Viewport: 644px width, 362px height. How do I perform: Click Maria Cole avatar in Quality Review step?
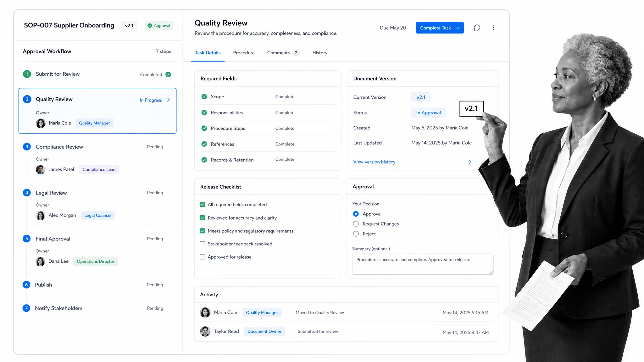pos(41,123)
